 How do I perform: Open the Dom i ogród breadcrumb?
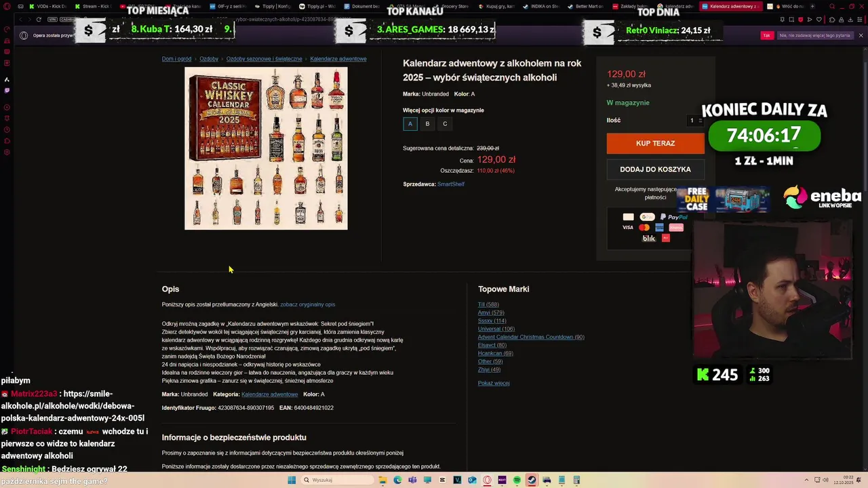(x=176, y=59)
